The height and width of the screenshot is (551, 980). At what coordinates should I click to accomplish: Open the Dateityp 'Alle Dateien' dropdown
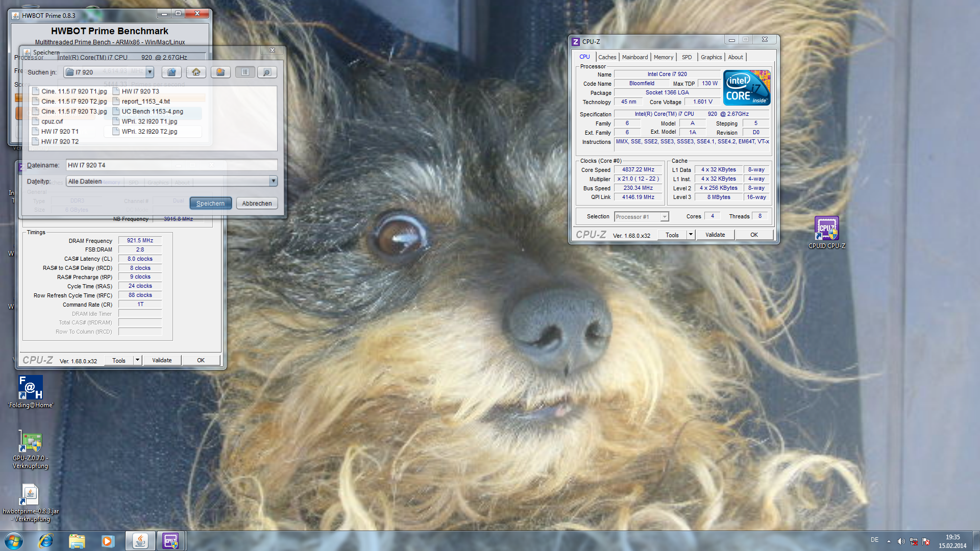coord(273,181)
